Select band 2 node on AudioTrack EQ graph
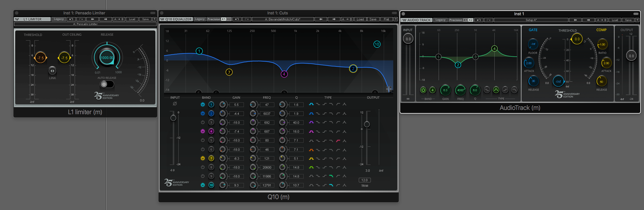The width and height of the screenshot is (644, 210). [x=458, y=65]
